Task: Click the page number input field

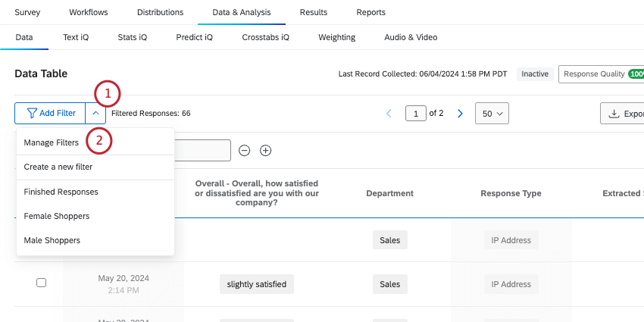Action: (x=416, y=114)
